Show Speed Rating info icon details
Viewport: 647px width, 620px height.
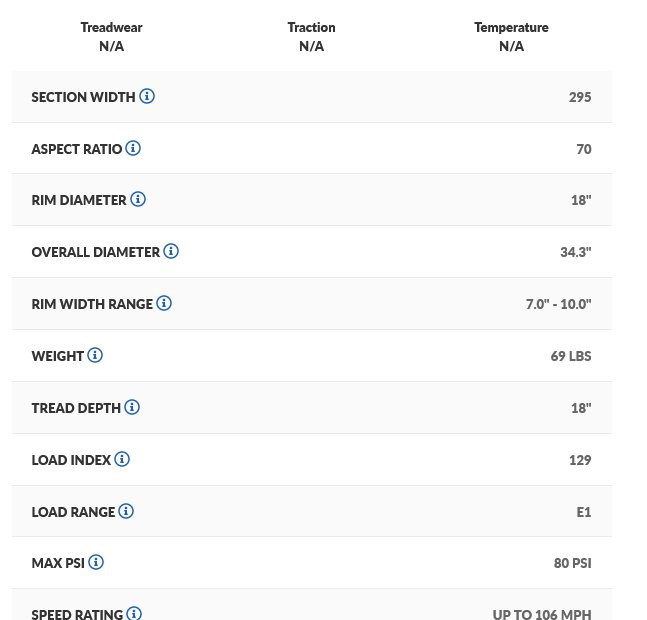[134, 613]
